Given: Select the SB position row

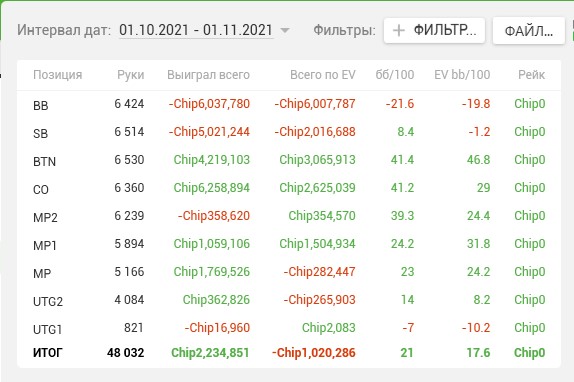Looking at the screenshot, I should [x=289, y=132].
